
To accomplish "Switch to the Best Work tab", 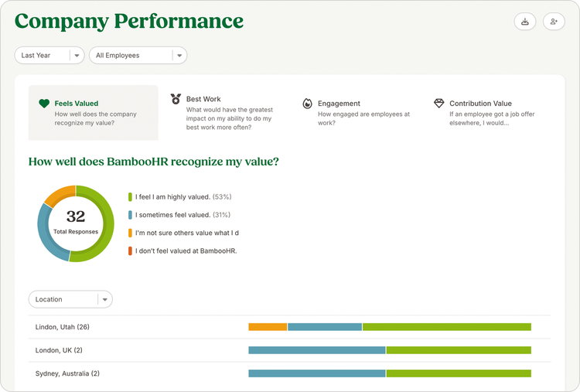I will tap(225, 113).
